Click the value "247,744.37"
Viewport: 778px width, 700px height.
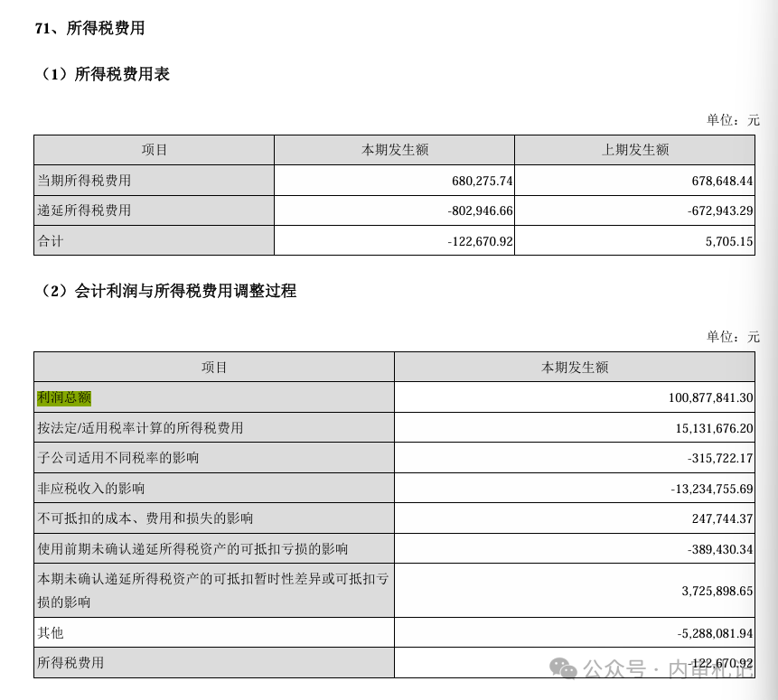(x=723, y=519)
